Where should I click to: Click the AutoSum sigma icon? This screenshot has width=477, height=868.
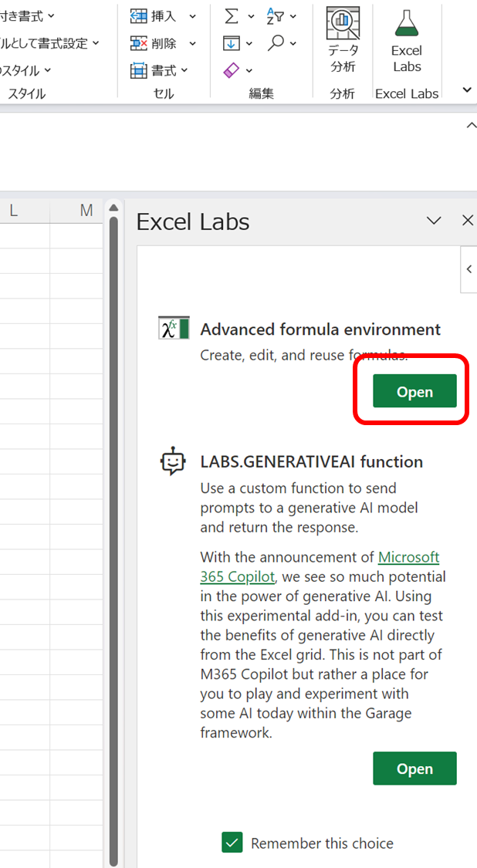(232, 16)
